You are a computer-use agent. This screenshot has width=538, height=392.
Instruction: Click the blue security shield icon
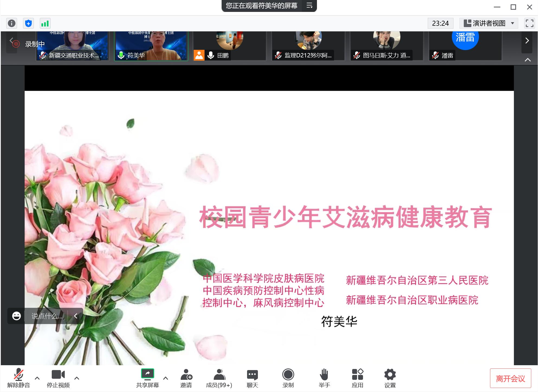(x=28, y=24)
